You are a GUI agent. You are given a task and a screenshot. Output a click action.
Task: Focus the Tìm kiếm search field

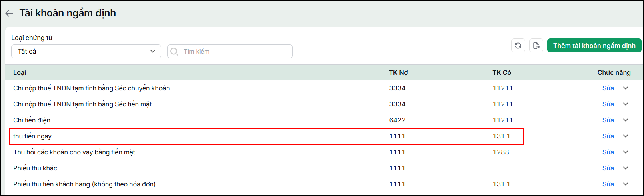click(230, 51)
